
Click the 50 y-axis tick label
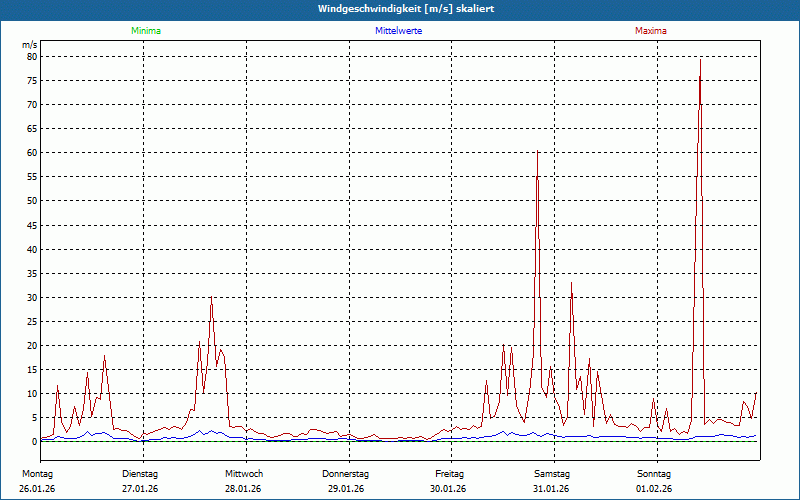[x=31, y=201]
